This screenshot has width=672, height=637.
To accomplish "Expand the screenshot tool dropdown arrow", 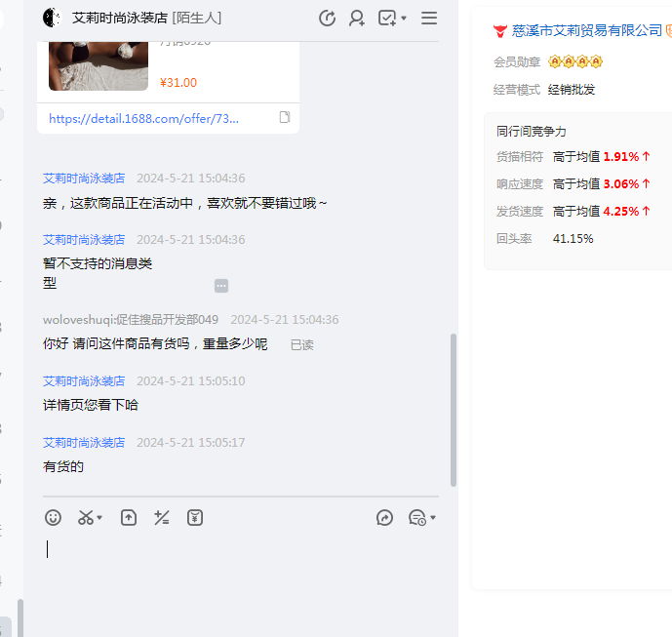I will coord(99,518).
